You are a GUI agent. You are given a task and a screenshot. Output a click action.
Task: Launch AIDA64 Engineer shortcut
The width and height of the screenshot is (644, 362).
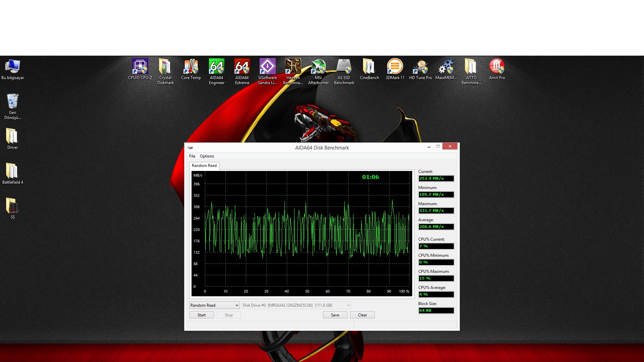point(216,72)
